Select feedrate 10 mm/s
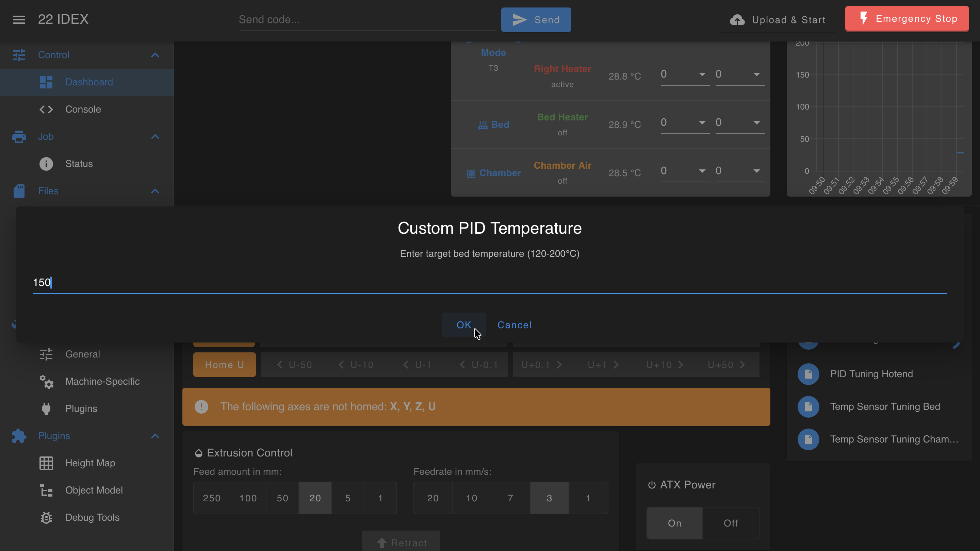 [471, 498]
